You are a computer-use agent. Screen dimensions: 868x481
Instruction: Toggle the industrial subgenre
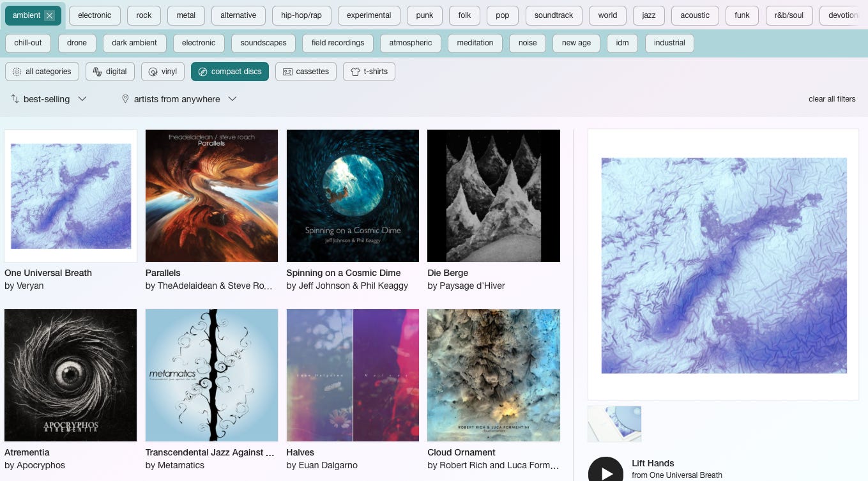pyautogui.click(x=669, y=43)
